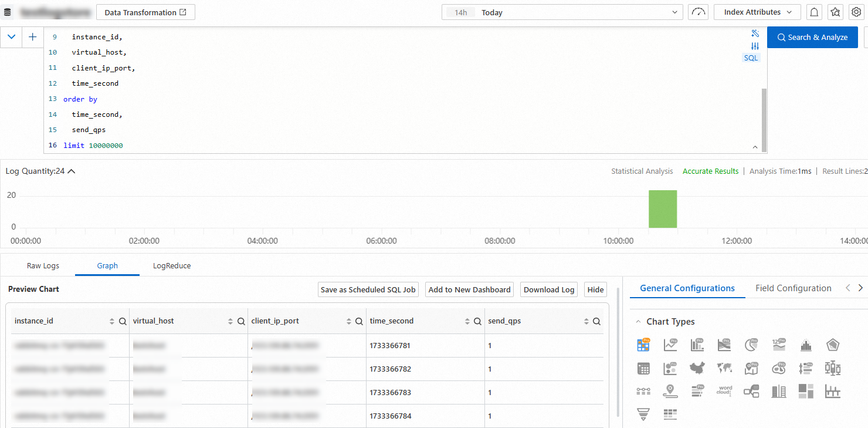
Task: Select the world map chart type
Action: coord(724,368)
